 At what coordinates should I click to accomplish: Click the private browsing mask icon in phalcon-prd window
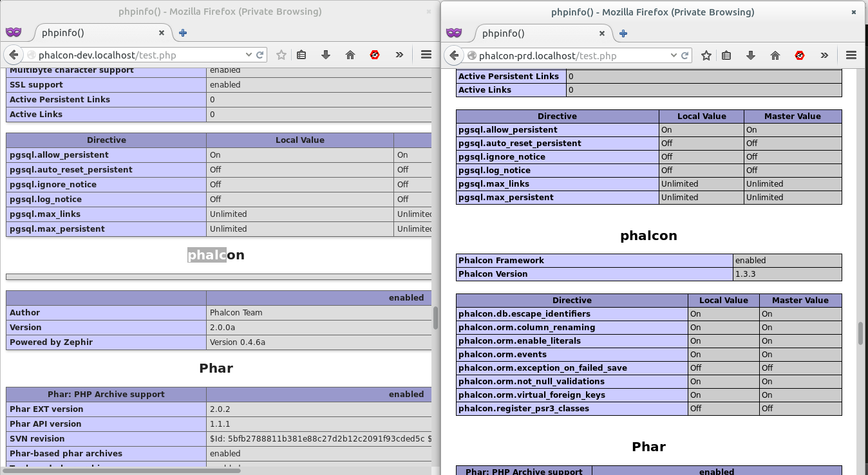coord(454,33)
